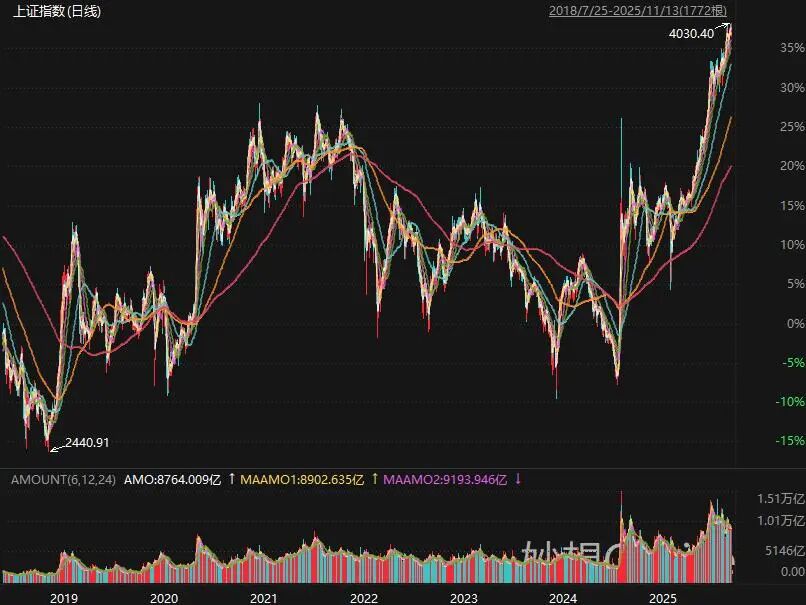Click the 4030.40 high price marker

[x=690, y=33]
